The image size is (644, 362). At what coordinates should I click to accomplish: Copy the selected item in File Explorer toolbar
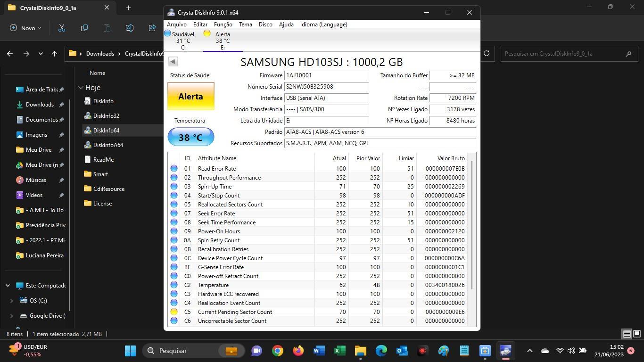point(84,28)
